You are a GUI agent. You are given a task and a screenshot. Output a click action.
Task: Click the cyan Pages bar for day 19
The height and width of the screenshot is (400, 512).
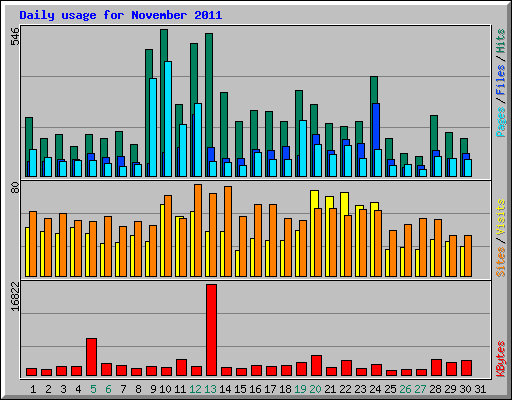pos(303,148)
